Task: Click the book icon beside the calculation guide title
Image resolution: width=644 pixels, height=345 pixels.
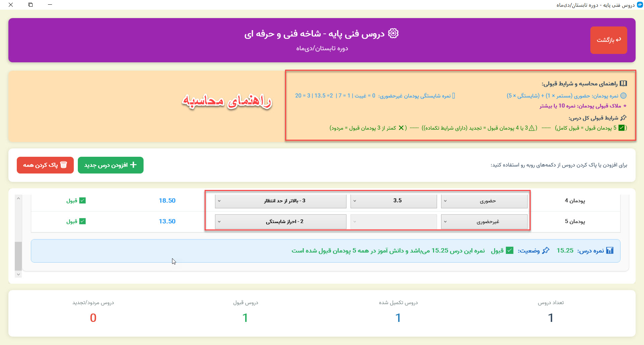Action: tap(623, 83)
